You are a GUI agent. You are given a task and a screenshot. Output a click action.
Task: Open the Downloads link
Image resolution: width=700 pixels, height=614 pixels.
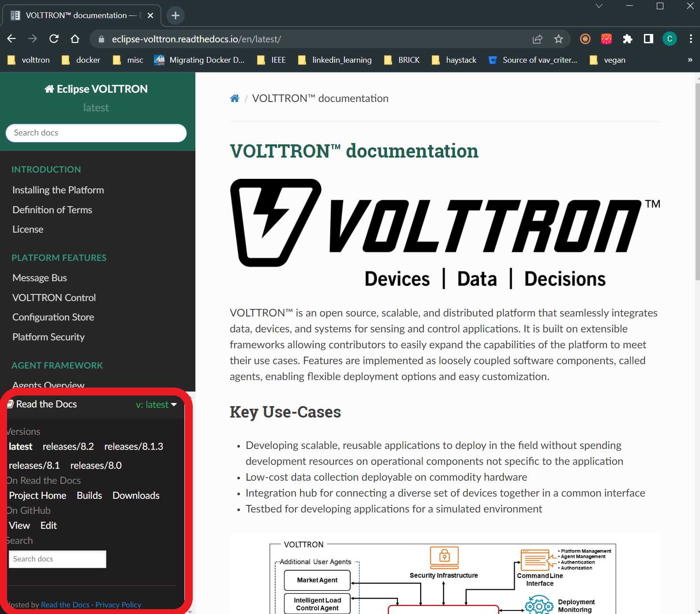point(136,496)
